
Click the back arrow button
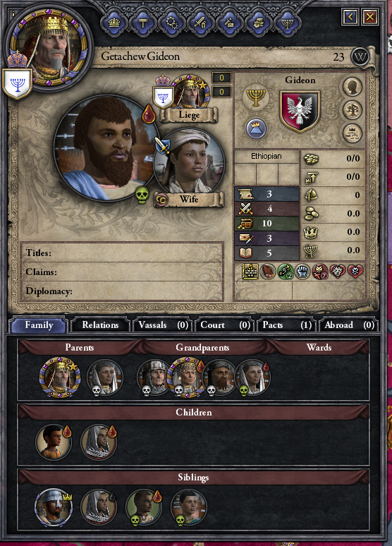[350, 16]
